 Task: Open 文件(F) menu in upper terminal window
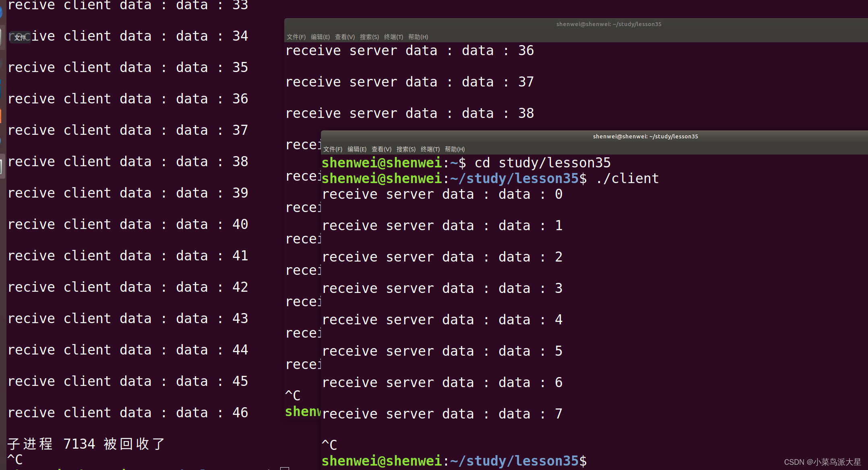[296, 37]
